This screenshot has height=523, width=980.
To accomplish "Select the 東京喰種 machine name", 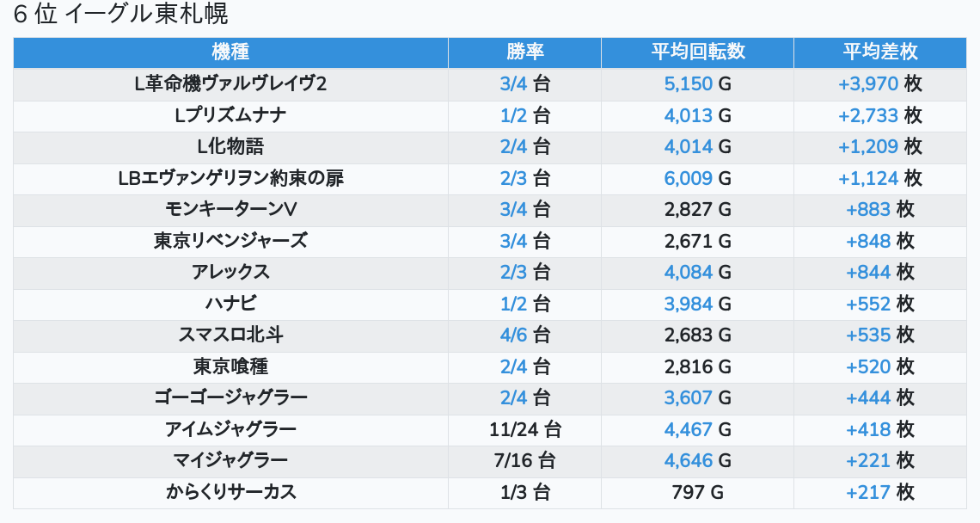I will 230,366.
